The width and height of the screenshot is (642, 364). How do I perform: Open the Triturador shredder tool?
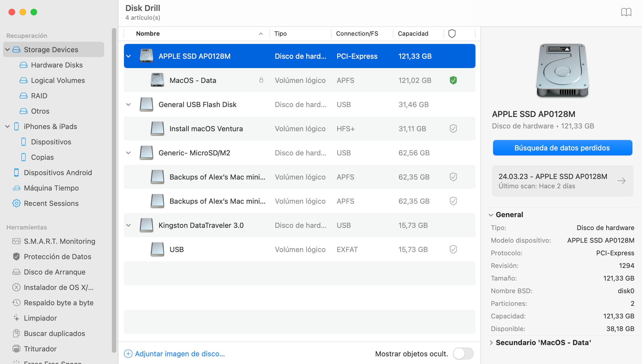[16, 349]
